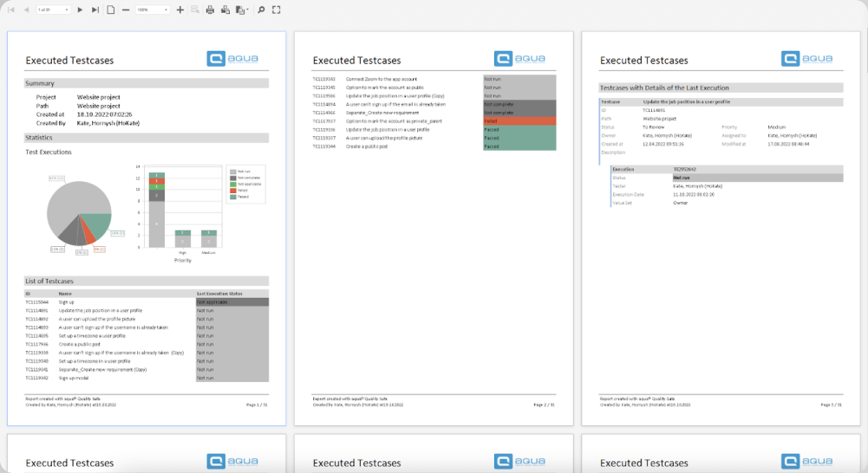
Task: Click 'Create a public post' on page 2
Action: [367, 146]
